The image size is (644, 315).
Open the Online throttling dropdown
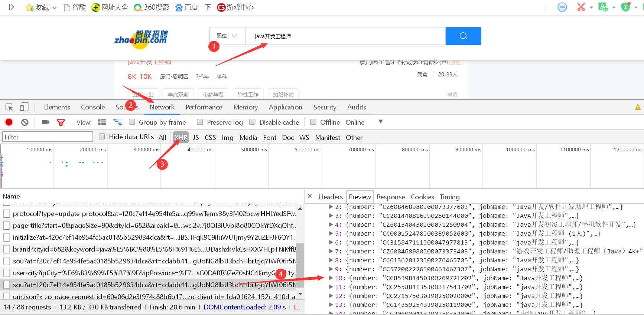(x=364, y=122)
